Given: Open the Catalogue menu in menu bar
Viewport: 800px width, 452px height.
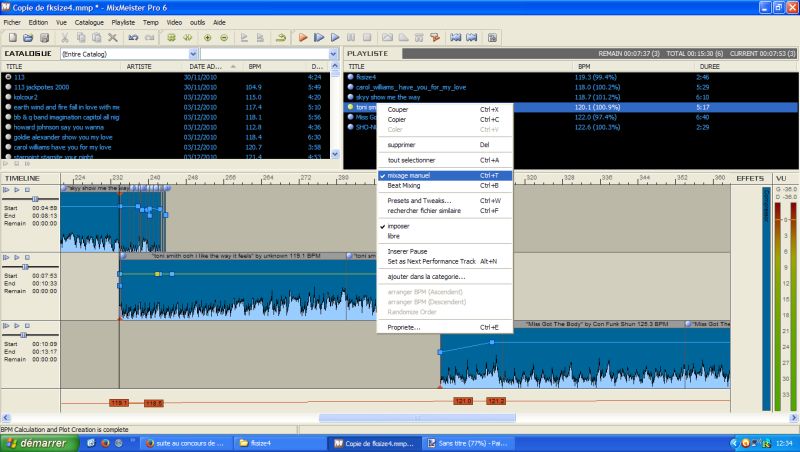Looking at the screenshot, I should tap(89, 22).
